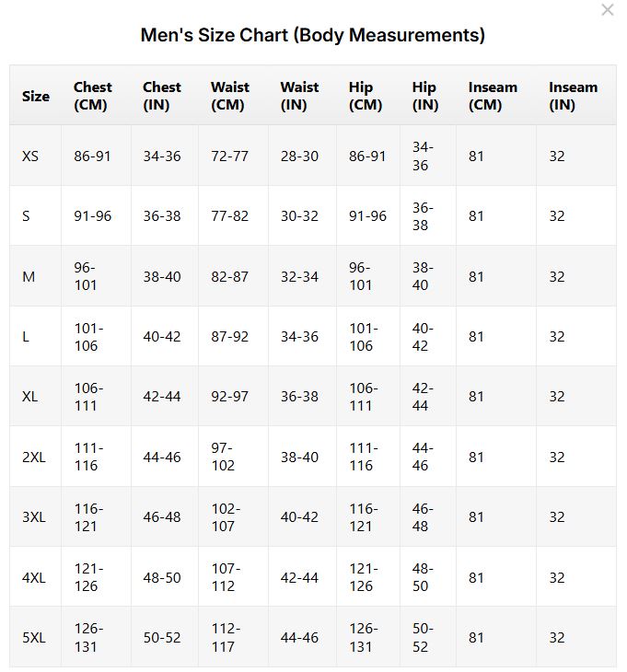Select the 5XL size row label
Viewport: 627px width, 672px height.
[33, 637]
